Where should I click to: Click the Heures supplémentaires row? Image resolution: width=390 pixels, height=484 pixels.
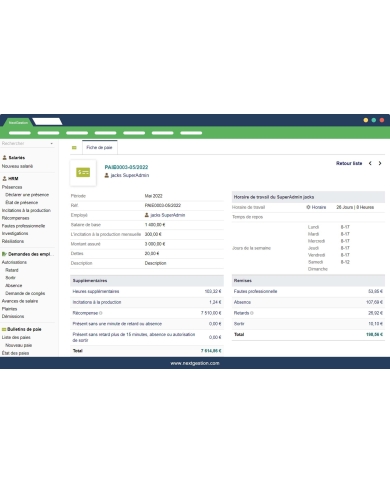click(147, 292)
